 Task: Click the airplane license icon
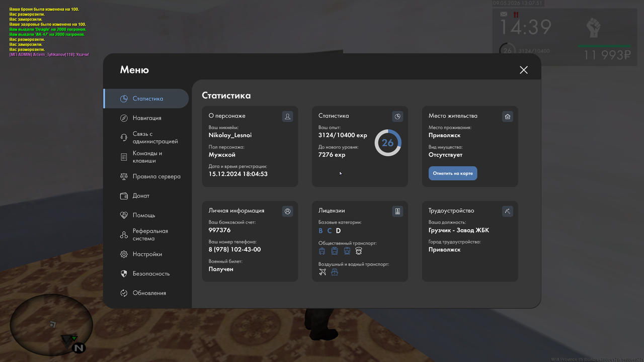coord(323,272)
